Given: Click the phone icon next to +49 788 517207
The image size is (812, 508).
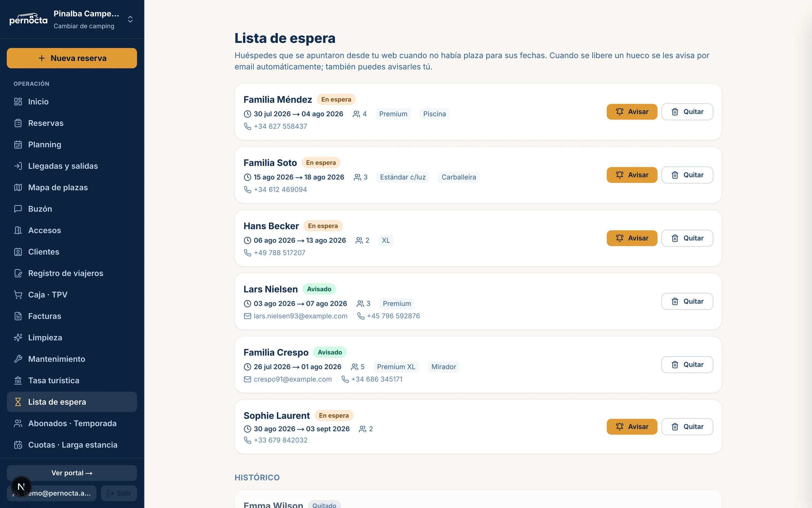Looking at the screenshot, I should pyautogui.click(x=247, y=253).
